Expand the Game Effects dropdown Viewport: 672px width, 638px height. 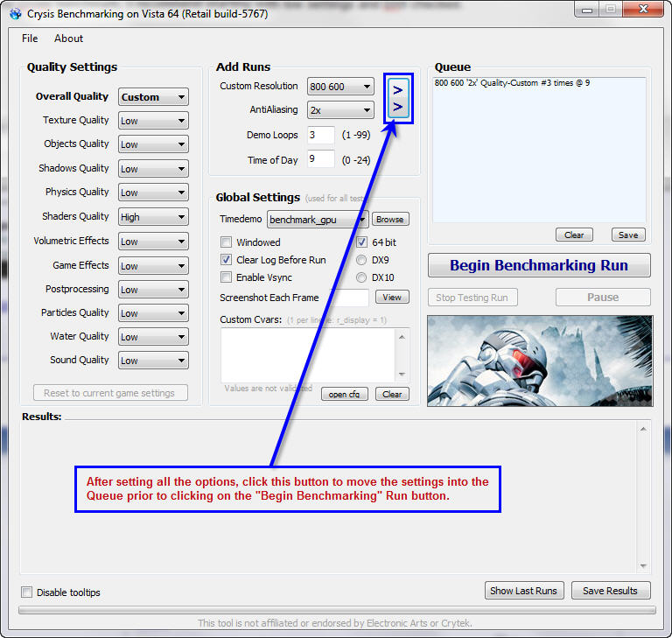[x=153, y=266]
